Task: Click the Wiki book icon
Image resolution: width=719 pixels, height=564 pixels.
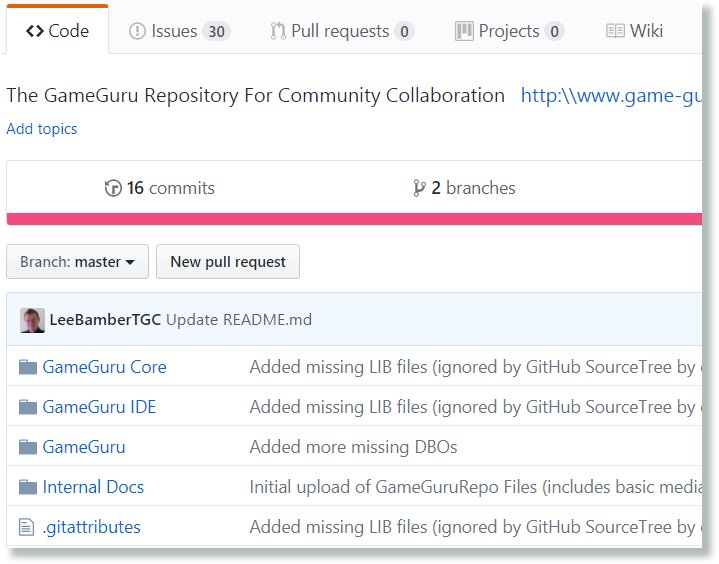Action: 615,31
